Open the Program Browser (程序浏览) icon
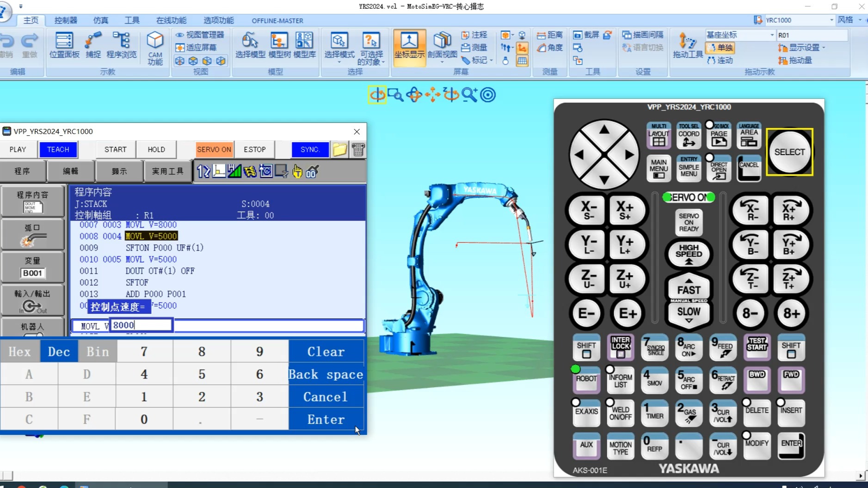Image resolution: width=868 pixels, height=488 pixels. 122,45
